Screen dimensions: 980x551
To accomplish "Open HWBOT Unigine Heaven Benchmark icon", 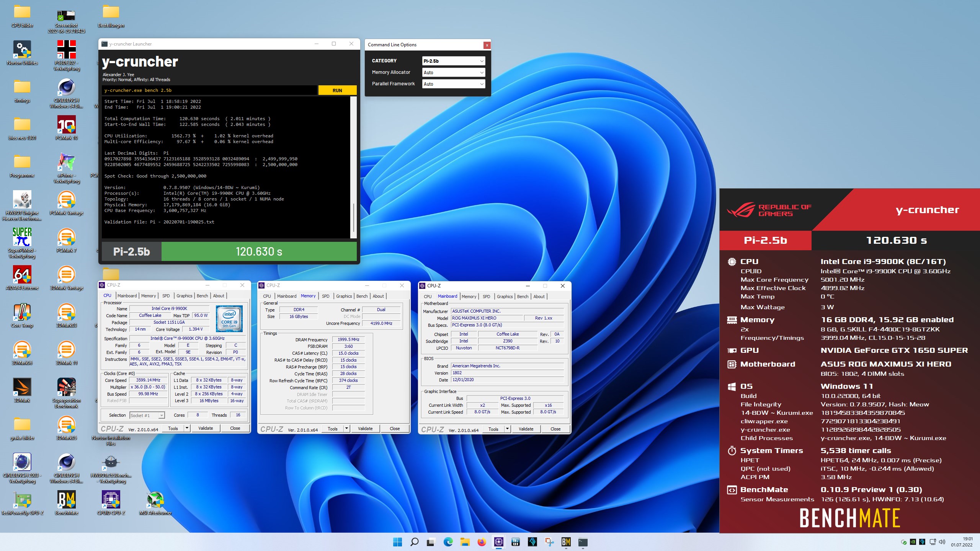I will coord(22,205).
